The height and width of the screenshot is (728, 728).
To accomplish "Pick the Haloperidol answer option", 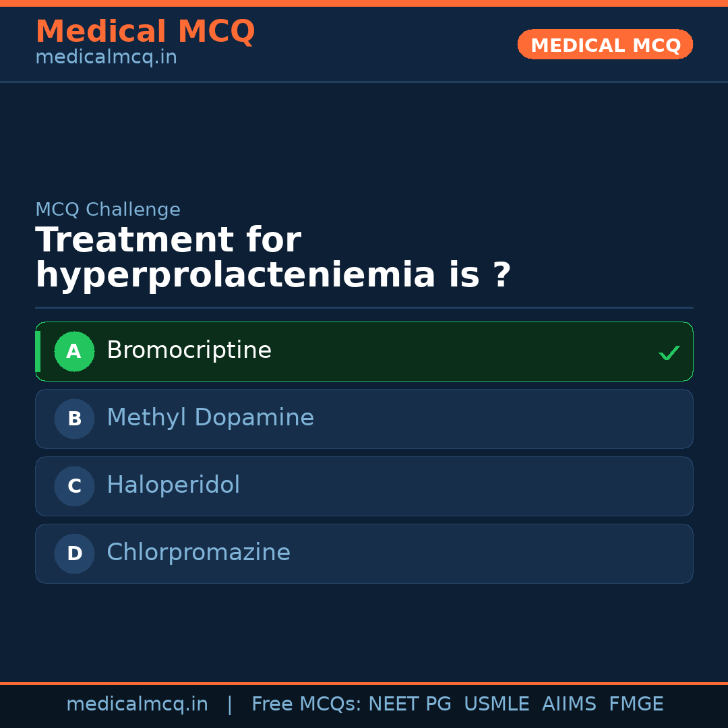I will (364, 486).
